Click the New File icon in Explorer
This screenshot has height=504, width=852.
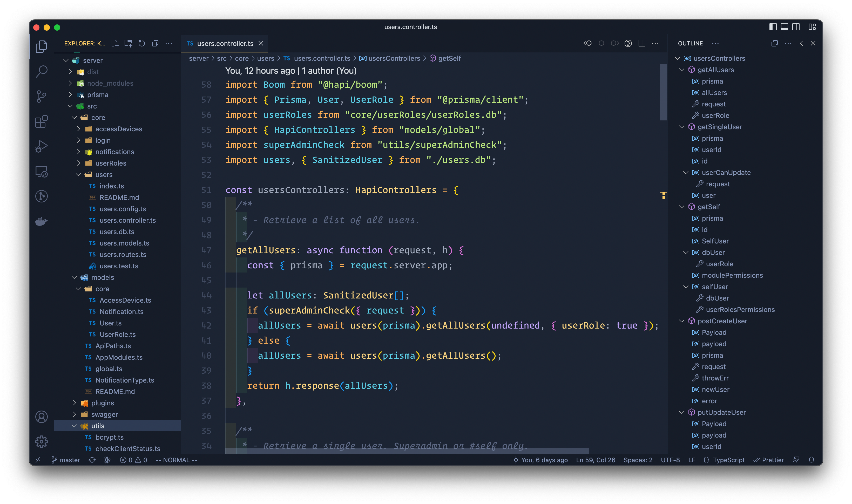(x=115, y=44)
